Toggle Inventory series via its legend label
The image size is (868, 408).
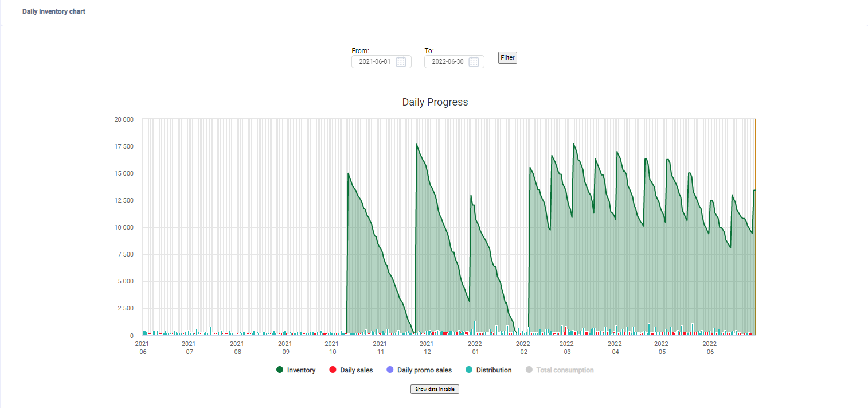[301, 370]
